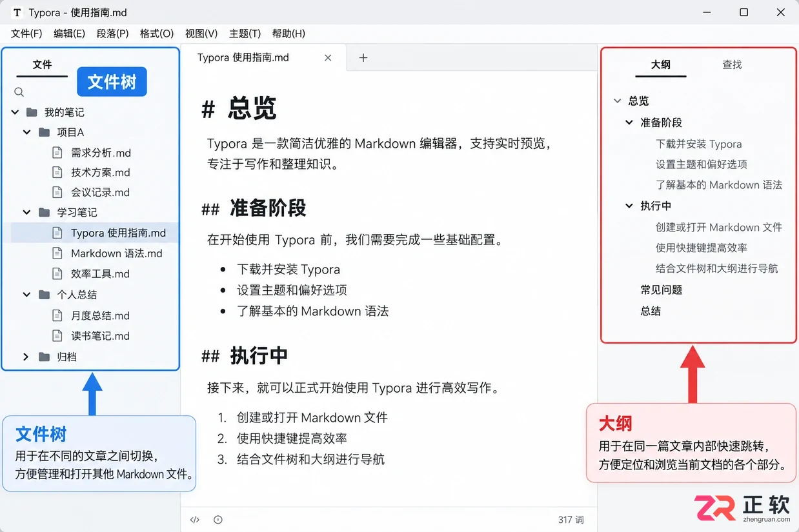The height and width of the screenshot is (532, 799).
Task: Open 会议记录.md file name in tree
Action: [101, 192]
